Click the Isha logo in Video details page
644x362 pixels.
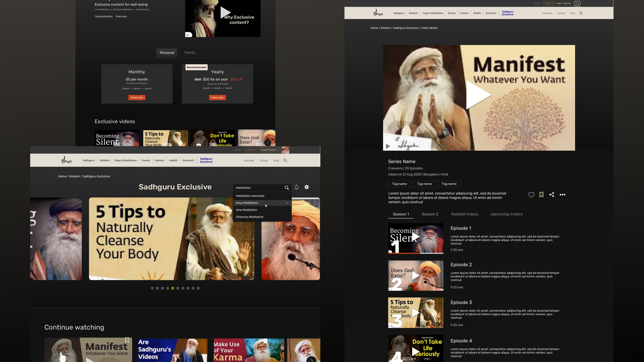click(x=378, y=13)
